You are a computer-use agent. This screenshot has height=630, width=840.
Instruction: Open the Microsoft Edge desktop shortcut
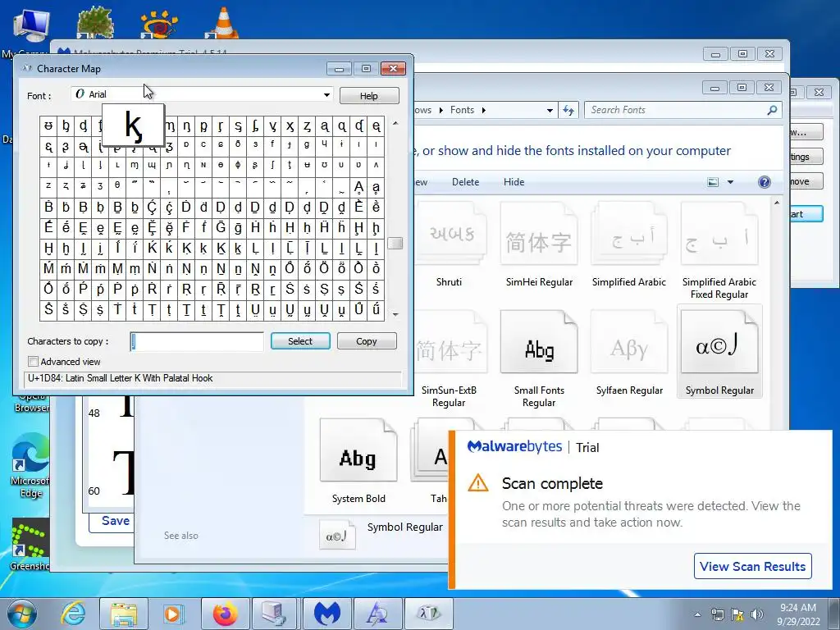[30, 465]
